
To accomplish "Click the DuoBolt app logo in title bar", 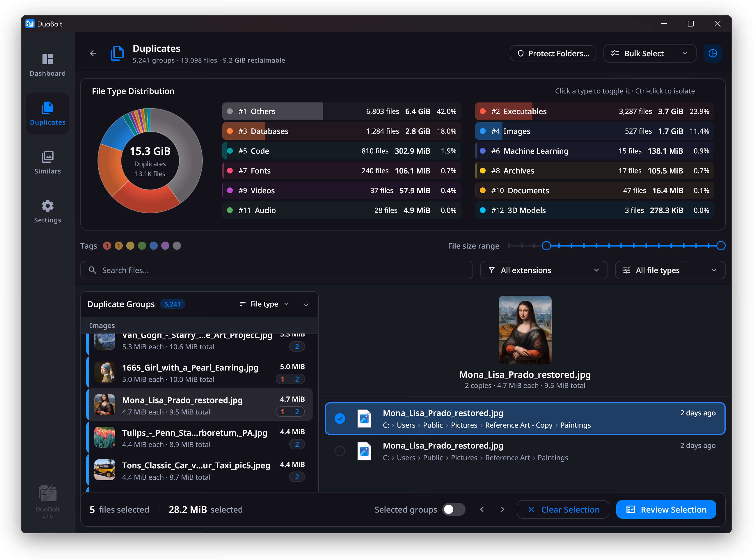I will click(x=30, y=24).
